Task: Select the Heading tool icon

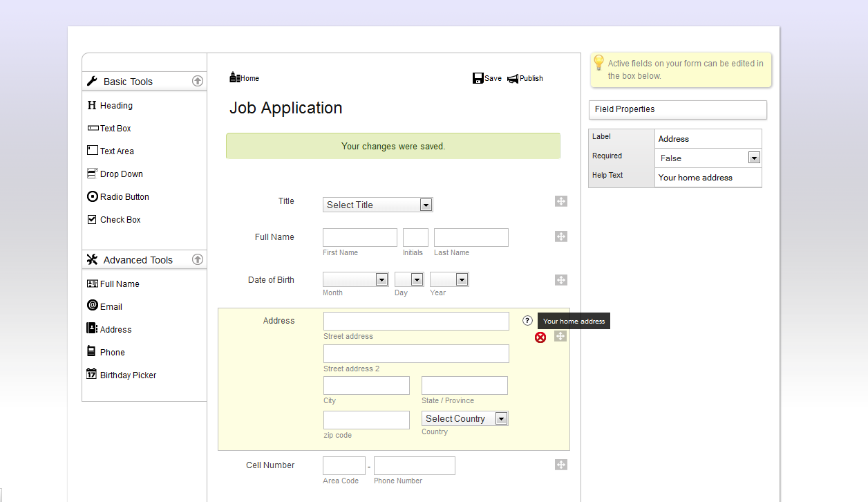Action: [x=92, y=105]
